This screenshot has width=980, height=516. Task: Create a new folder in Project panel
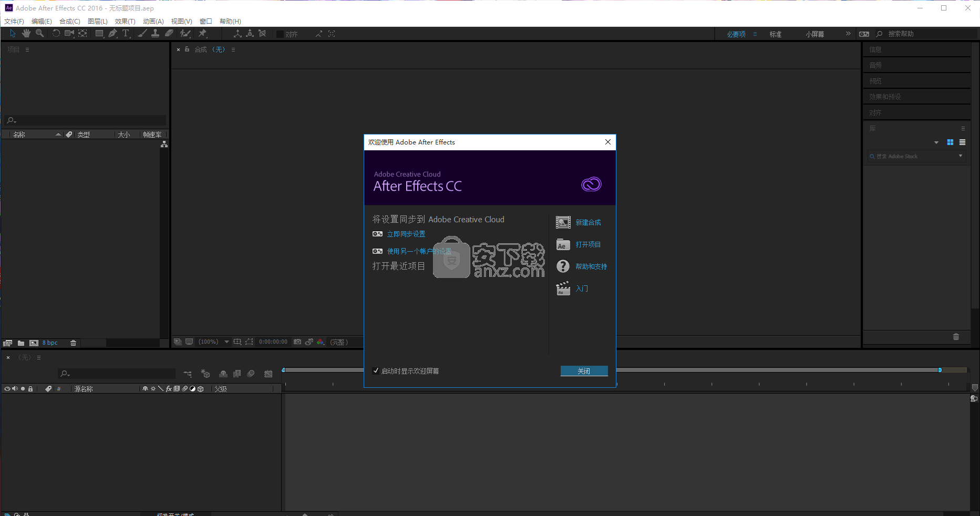click(x=21, y=343)
